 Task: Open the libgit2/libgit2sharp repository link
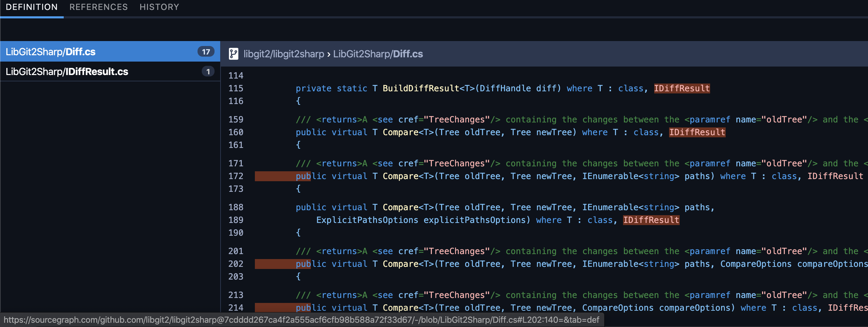point(284,54)
